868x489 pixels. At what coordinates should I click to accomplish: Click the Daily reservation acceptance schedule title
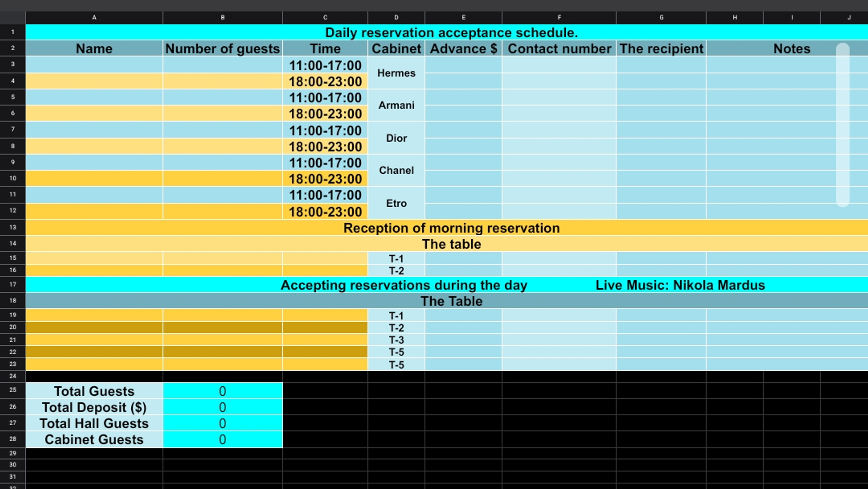click(451, 33)
